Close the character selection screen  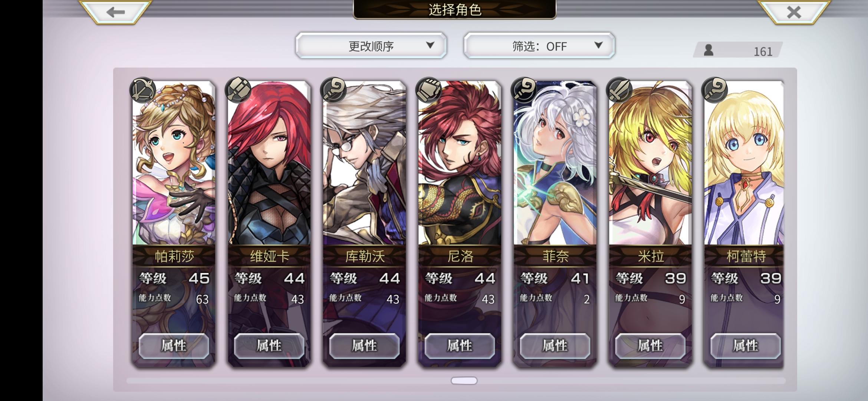(x=794, y=12)
